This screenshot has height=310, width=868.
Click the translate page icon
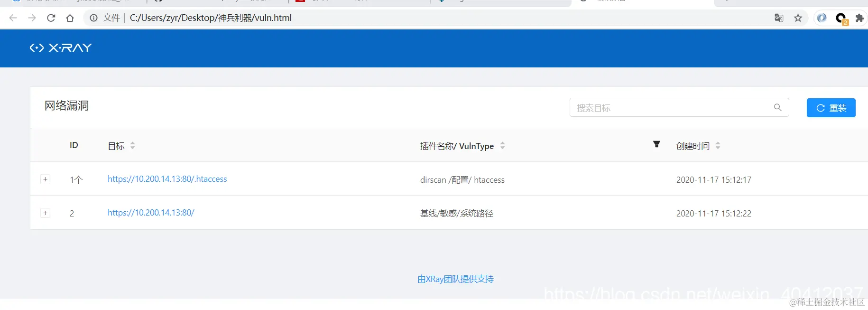tap(779, 18)
